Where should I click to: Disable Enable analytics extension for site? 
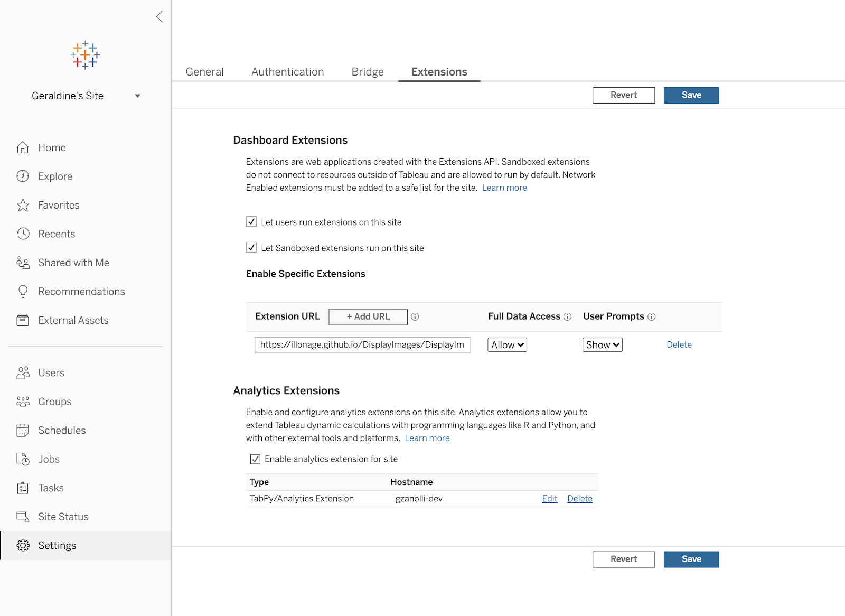click(255, 459)
